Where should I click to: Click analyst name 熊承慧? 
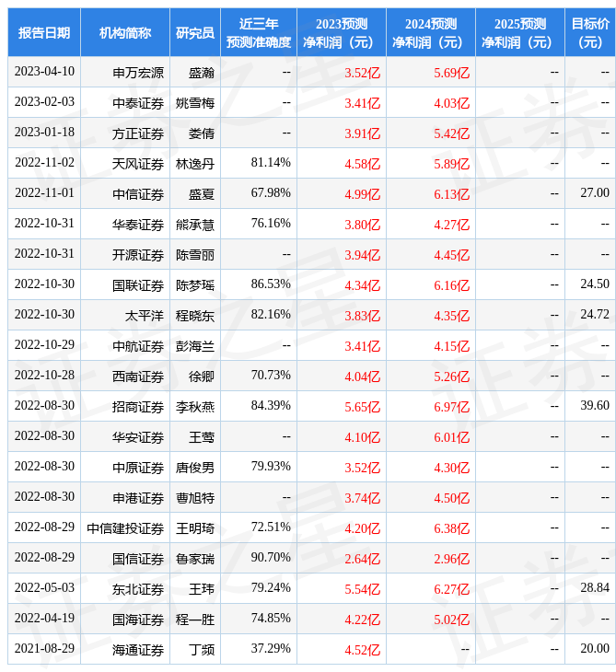click(195, 225)
